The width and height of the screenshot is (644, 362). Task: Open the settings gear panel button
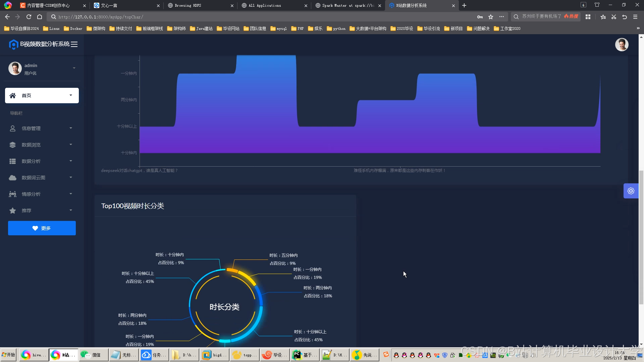coord(631,191)
